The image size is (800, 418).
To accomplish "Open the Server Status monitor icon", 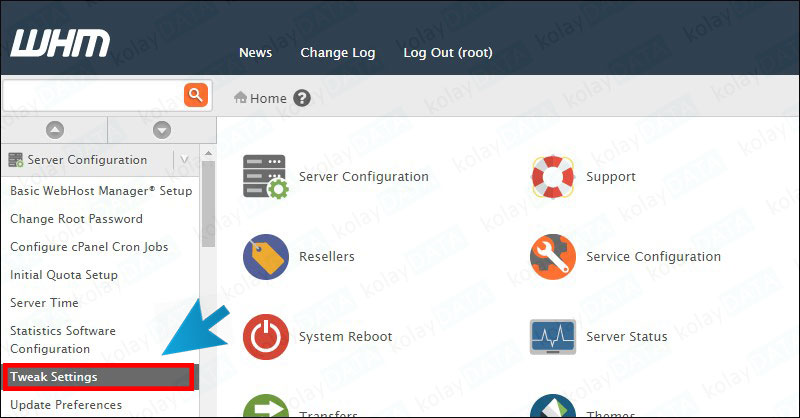I will tap(553, 337).
